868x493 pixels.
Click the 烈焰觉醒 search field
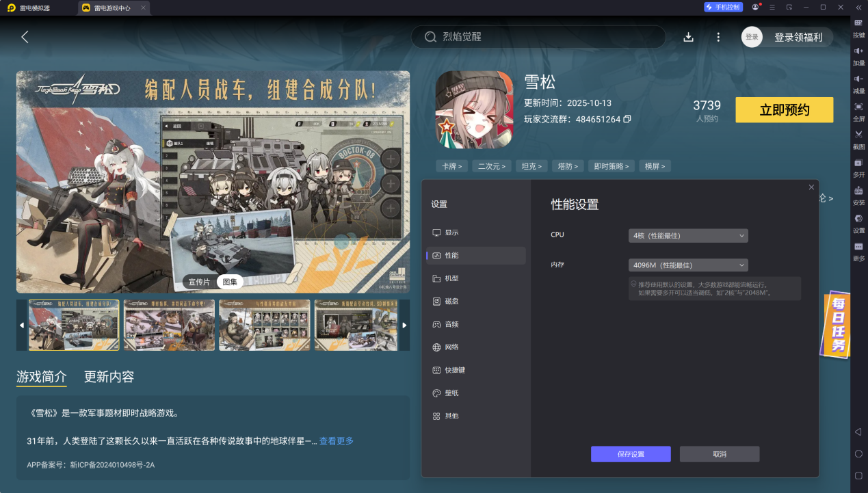[538, 36]
